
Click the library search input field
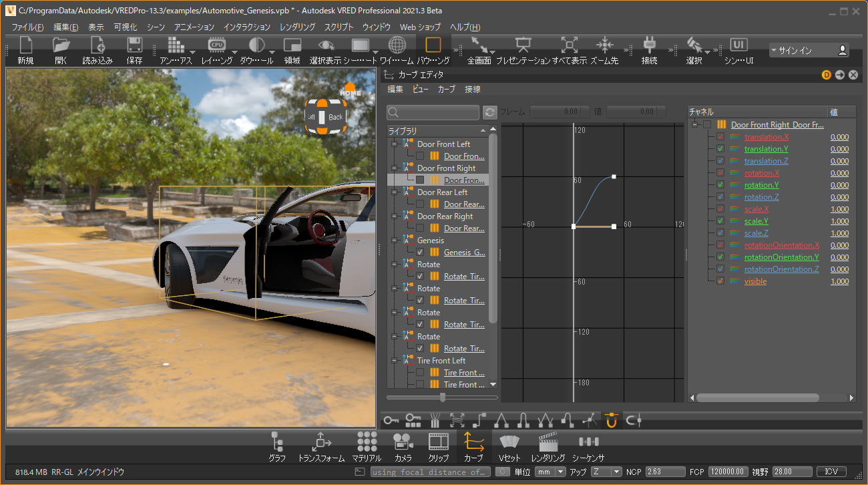click(x=433, y=112)
